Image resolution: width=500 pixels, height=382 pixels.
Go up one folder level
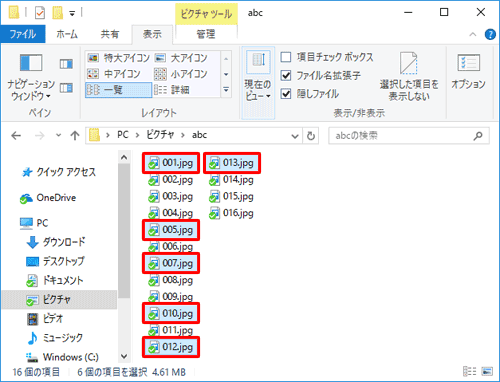click(75, 136)
